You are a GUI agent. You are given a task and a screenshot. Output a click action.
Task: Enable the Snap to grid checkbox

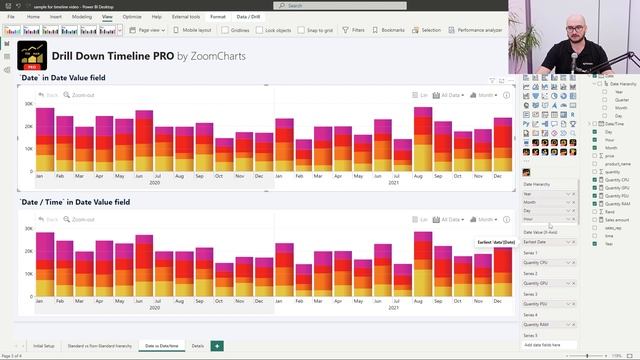pos(301,30)
